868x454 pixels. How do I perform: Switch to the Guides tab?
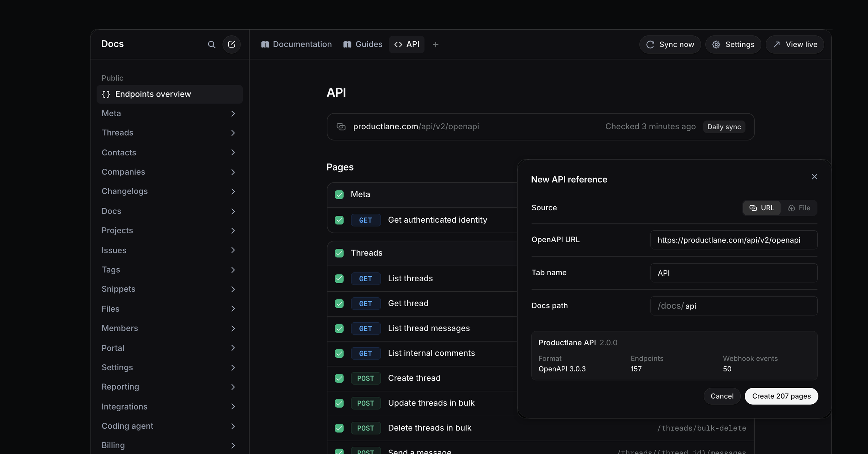363,45
